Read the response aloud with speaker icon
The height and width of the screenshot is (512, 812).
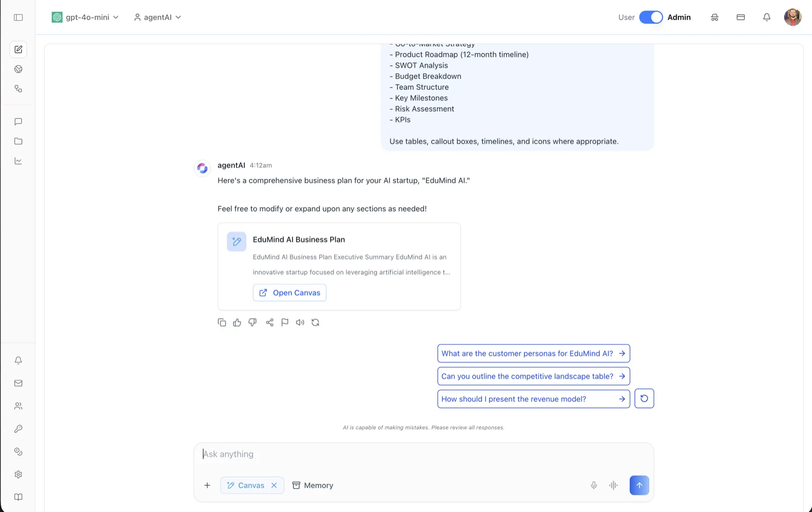pyautogui.click(x=300, y=322)
